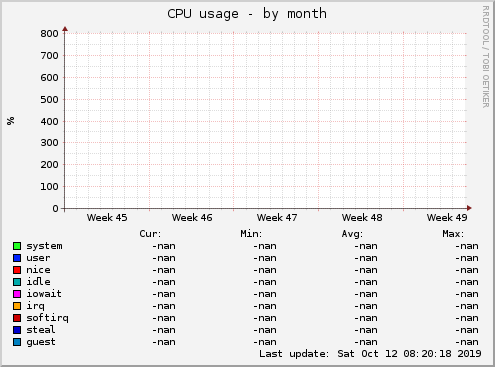Screen dimensions: 495x367
Task: Click the dark red softirq swatch
Action: (17, 318)
